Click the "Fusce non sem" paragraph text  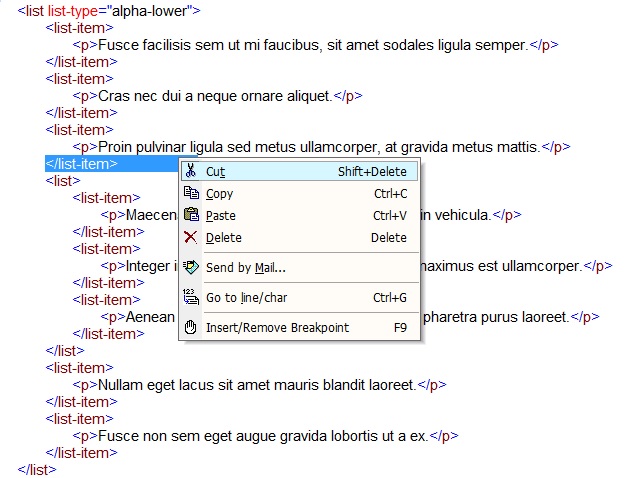point(262,436)
